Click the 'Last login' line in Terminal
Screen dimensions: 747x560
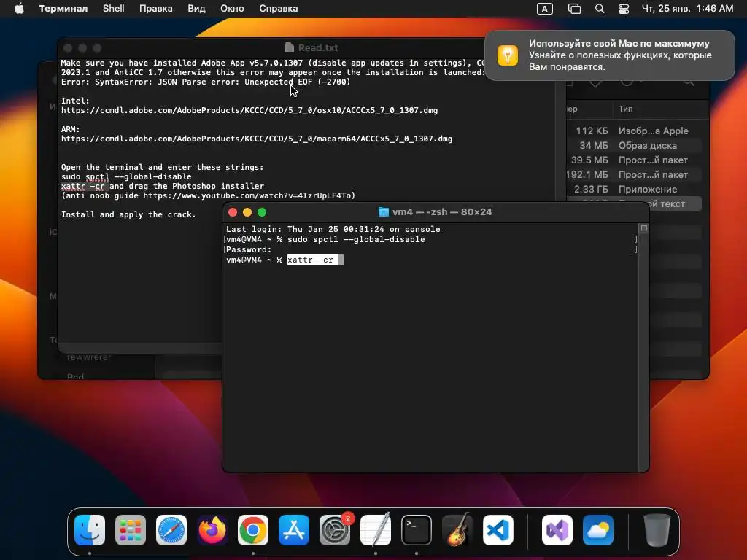pos(333,229)
